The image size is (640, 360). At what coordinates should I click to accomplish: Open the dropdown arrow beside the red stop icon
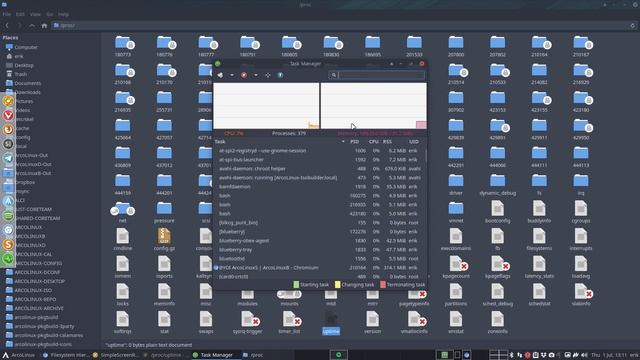256,75
